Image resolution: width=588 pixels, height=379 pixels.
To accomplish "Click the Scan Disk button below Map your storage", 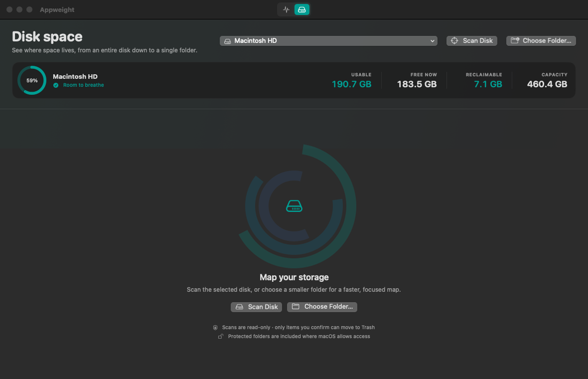I will click(x=257, y=307).
